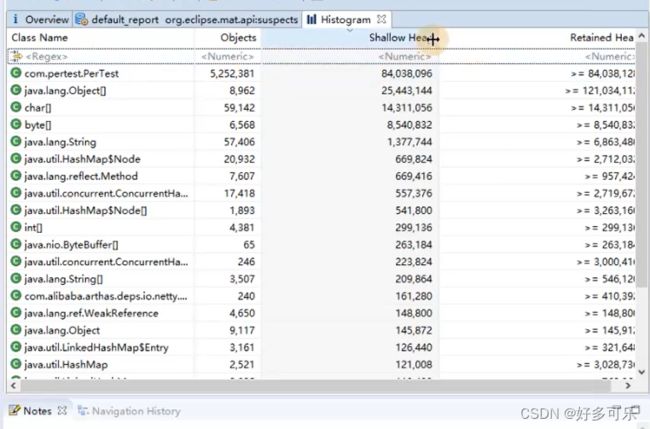Click shallow heap value 121,008
650x429 pixels.
coord(414,364)
